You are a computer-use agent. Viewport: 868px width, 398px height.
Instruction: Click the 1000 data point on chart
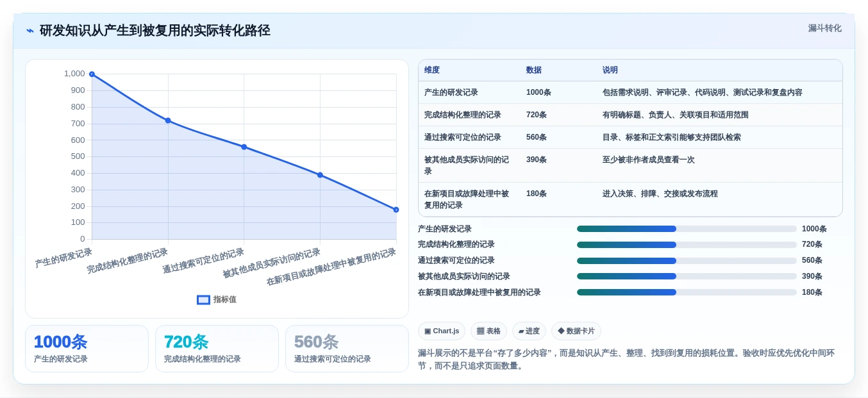click(x=92, y=74)
